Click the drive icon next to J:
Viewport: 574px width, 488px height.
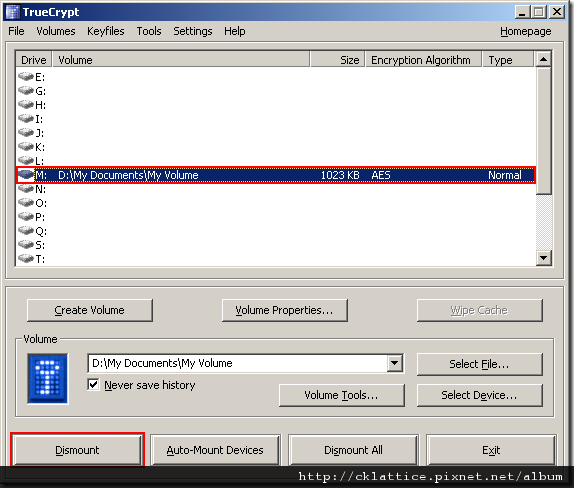pyautogui.click(x=26, y=133)
